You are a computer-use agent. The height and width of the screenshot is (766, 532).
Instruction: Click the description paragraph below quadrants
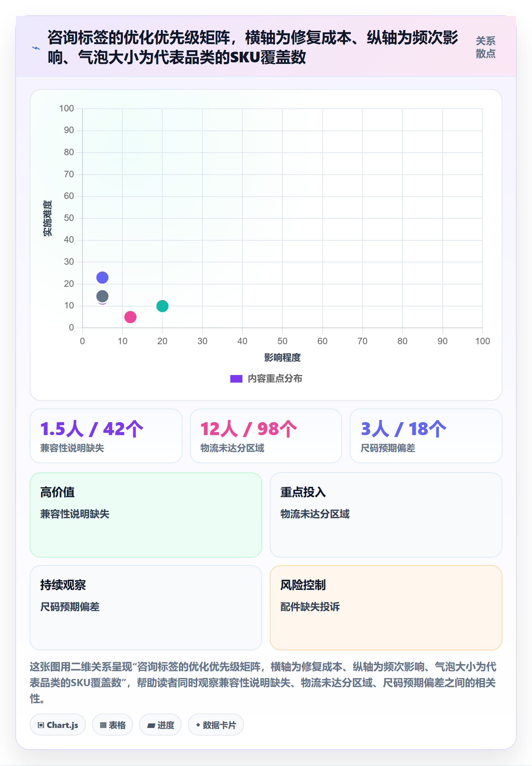point(263,683)
